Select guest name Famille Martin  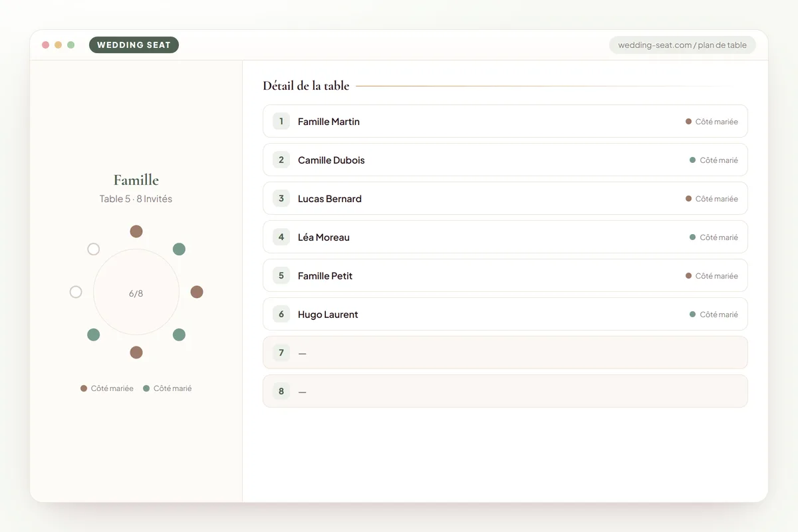pos(329,122)
